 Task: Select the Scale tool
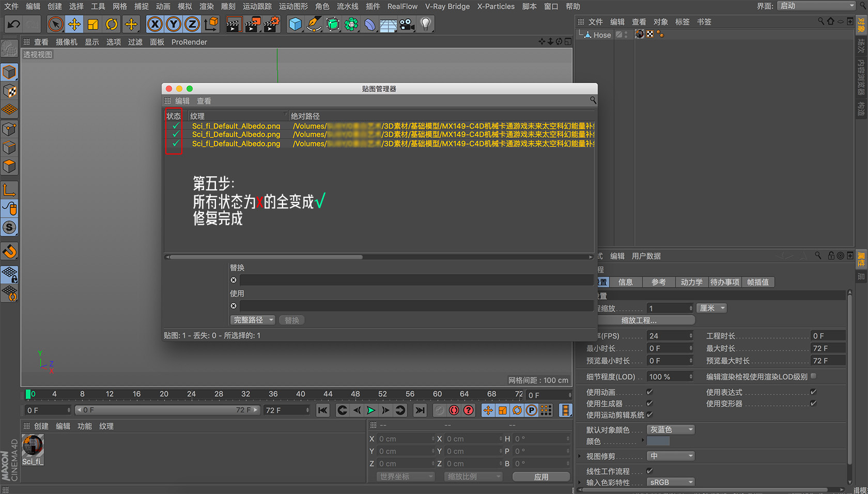[x=93, y=24]
